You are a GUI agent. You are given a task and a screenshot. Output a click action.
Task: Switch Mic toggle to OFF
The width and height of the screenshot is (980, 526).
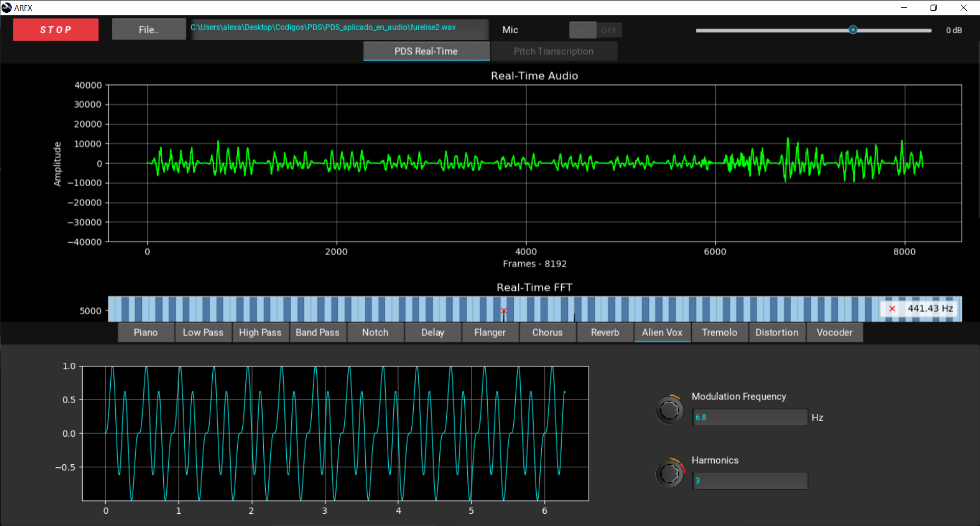pyautogui.click(x=609, y=30)
